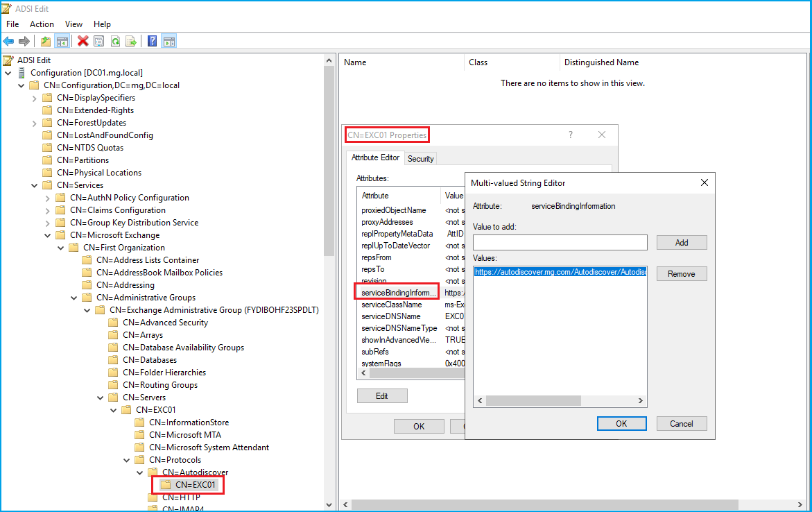Open the Action menu

[x=42, y=24]
